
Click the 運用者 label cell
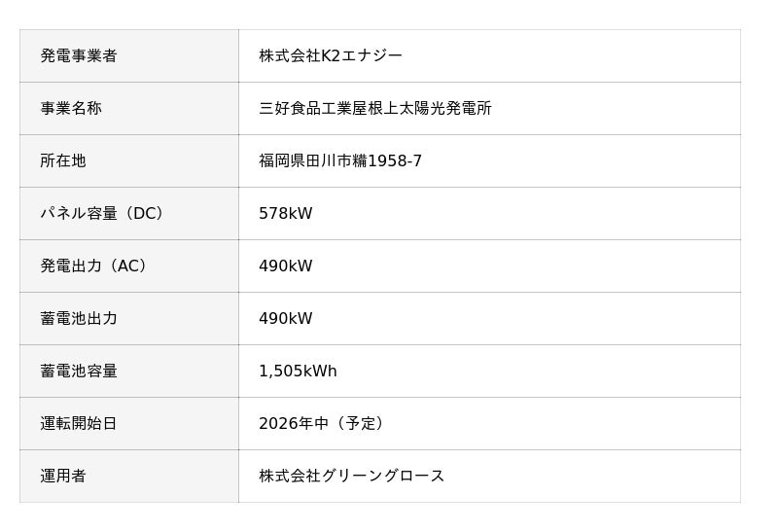click(x=63, y=476)
